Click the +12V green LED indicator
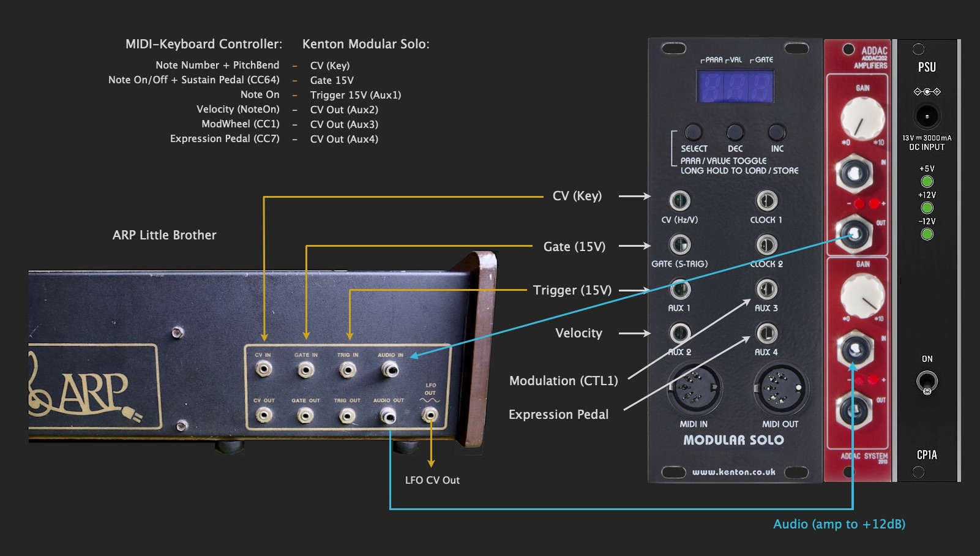 tap(927, 208)
